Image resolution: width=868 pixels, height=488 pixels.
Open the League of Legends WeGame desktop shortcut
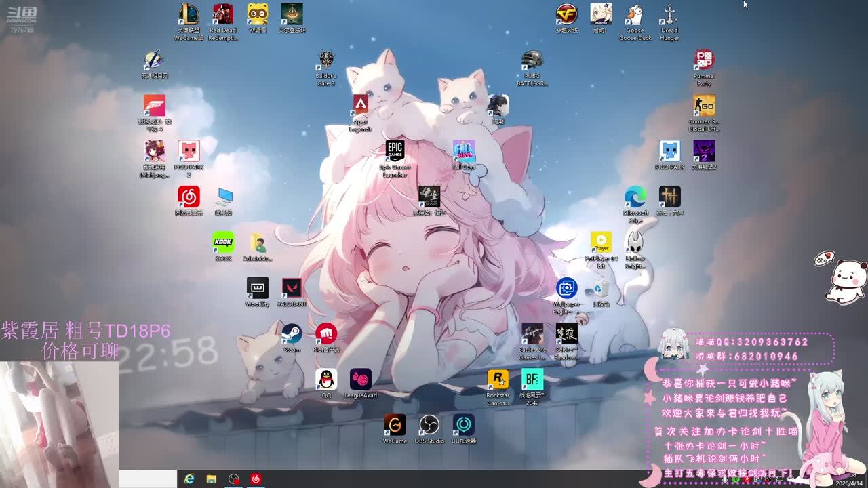[189, 22]
